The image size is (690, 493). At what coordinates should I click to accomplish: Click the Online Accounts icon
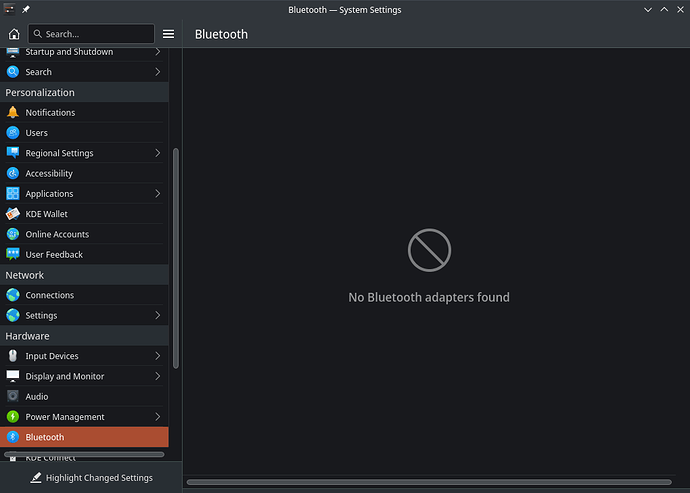(x=13, y=234)
